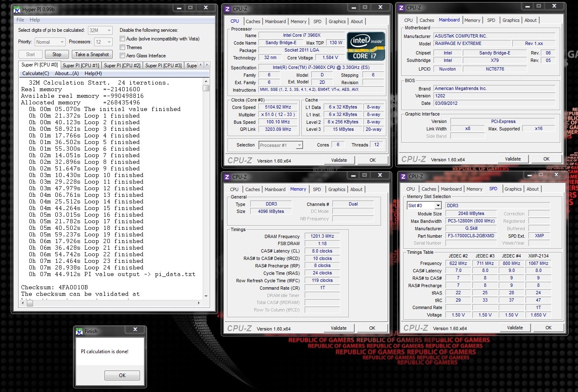Image resolution: width=578 pixels, height=392 pixels.
Task: Click the CPU-Z icon in the Memory window title bar
Action: tap(227, 177)
